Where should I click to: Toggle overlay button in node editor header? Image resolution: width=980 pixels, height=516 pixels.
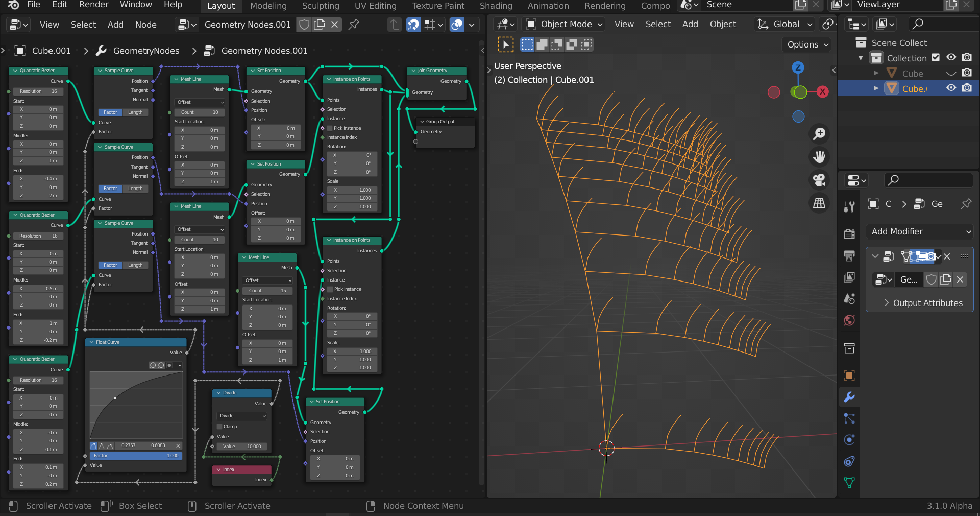pyautogui.click(x=457, y=25)
